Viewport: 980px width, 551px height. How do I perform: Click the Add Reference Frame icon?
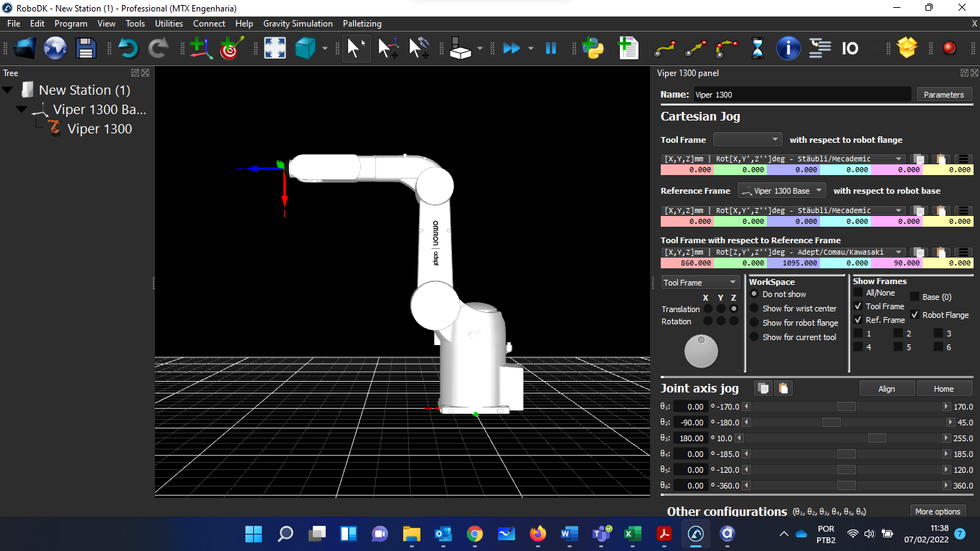click(200, 49)
